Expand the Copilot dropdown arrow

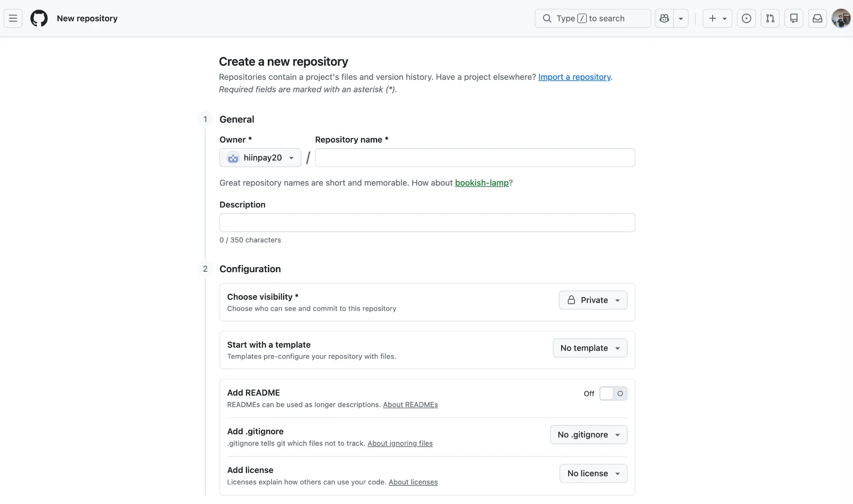coord(681,18)
